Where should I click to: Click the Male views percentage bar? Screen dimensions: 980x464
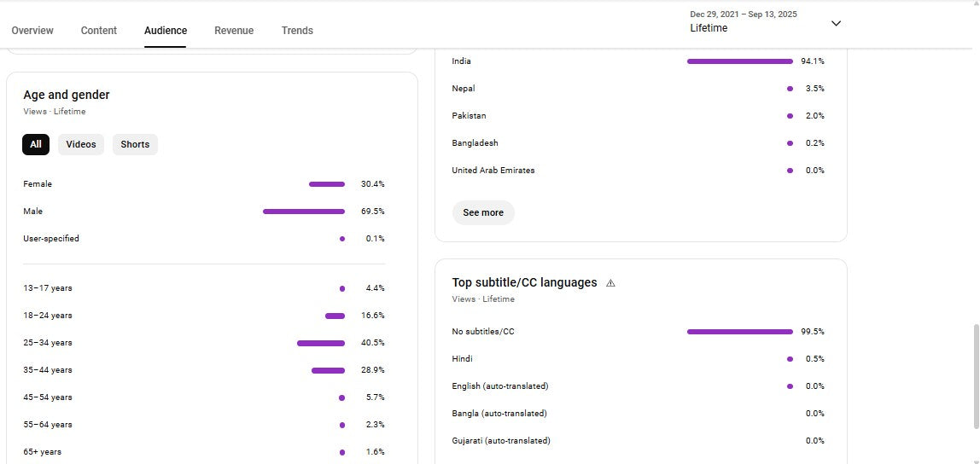click(x=304, y=212)
